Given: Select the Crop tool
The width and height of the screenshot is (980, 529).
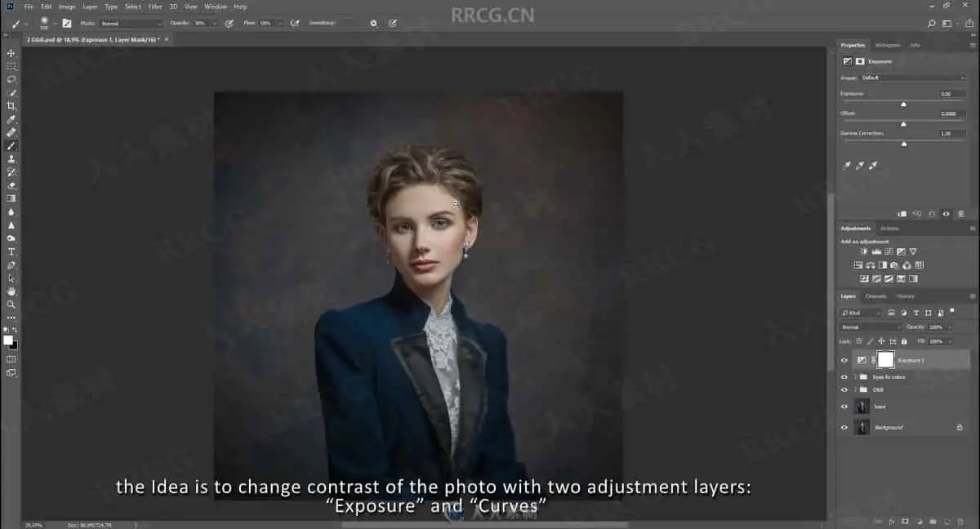Looking at the screenshot, I should tap(11, 106).
